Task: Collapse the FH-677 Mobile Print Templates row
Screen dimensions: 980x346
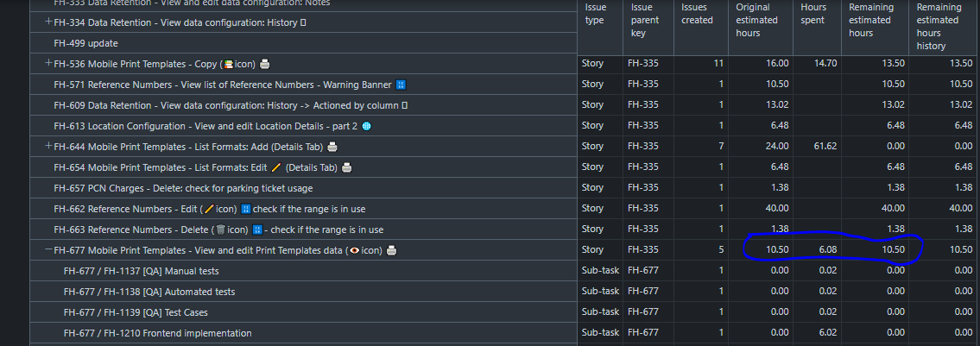Action: [x=48, y=250]
